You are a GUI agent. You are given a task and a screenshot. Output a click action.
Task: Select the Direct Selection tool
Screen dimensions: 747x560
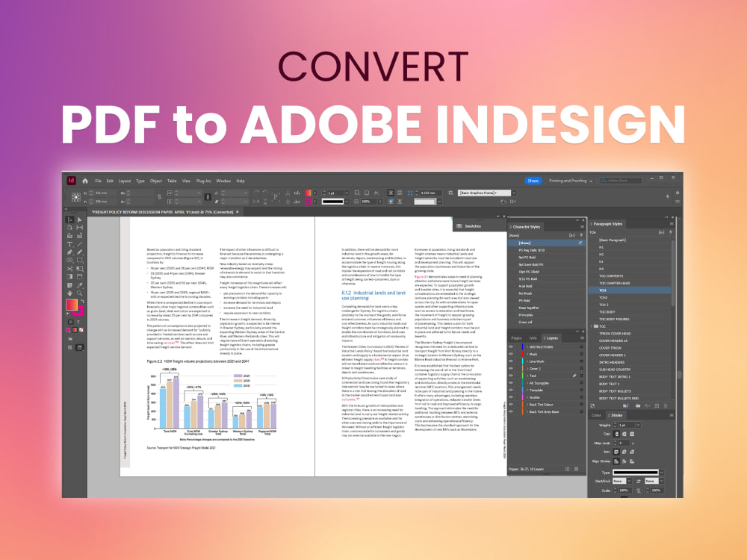(x=80, y=220)
